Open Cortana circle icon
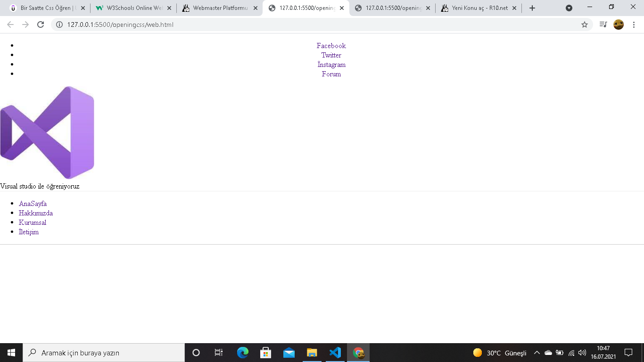The image size is (644, 362). click(196, 353)
